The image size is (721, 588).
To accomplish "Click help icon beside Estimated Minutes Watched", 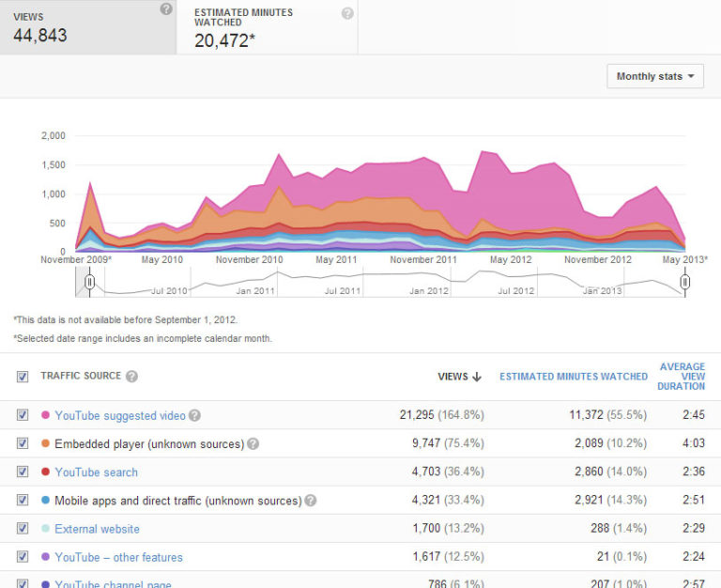I will [347, 13].
